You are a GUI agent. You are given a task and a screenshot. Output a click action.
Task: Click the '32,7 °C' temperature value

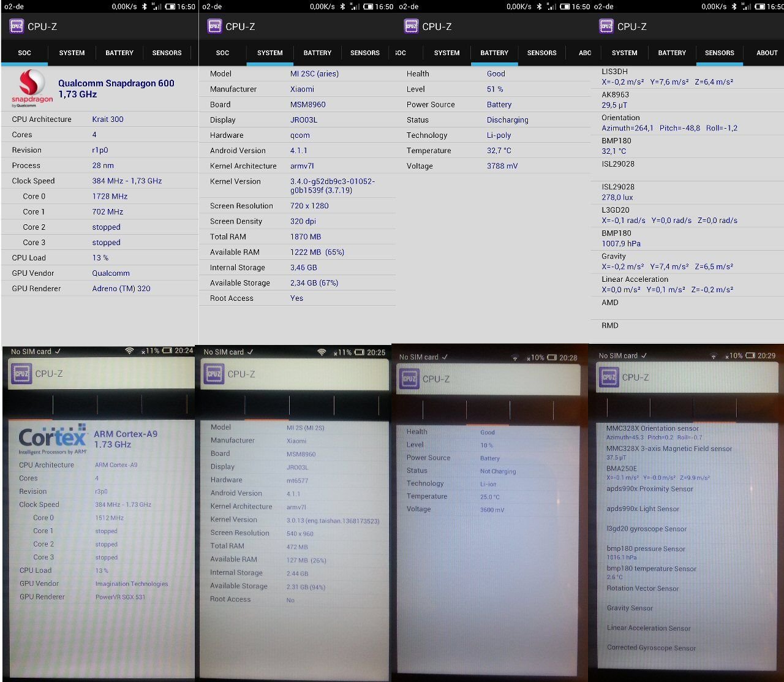point(499,151)
